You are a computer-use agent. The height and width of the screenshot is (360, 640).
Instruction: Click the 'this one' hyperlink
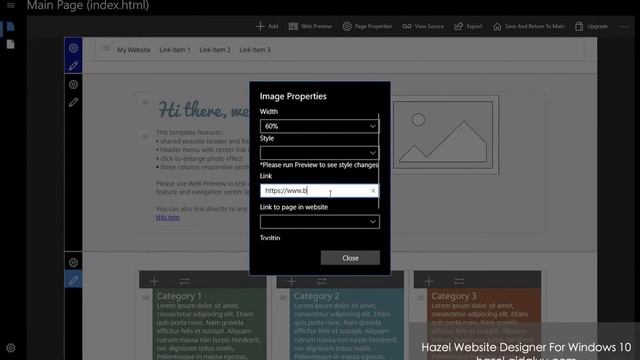167,217
